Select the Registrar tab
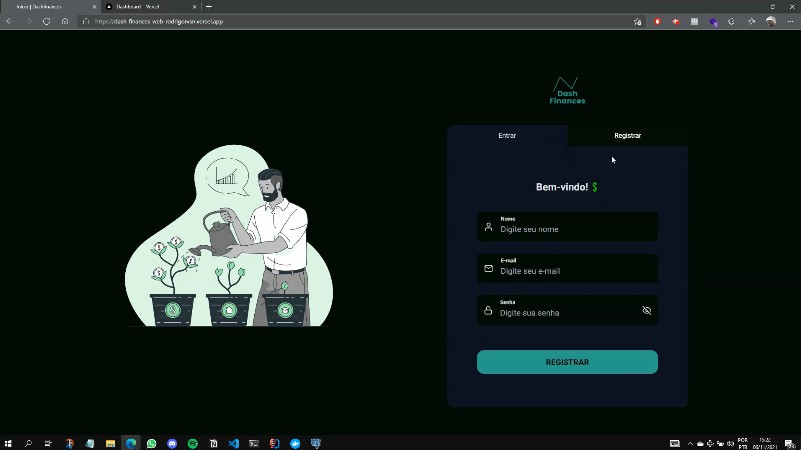The width and height of the screenshot is (801, 450). click(627, 136)
